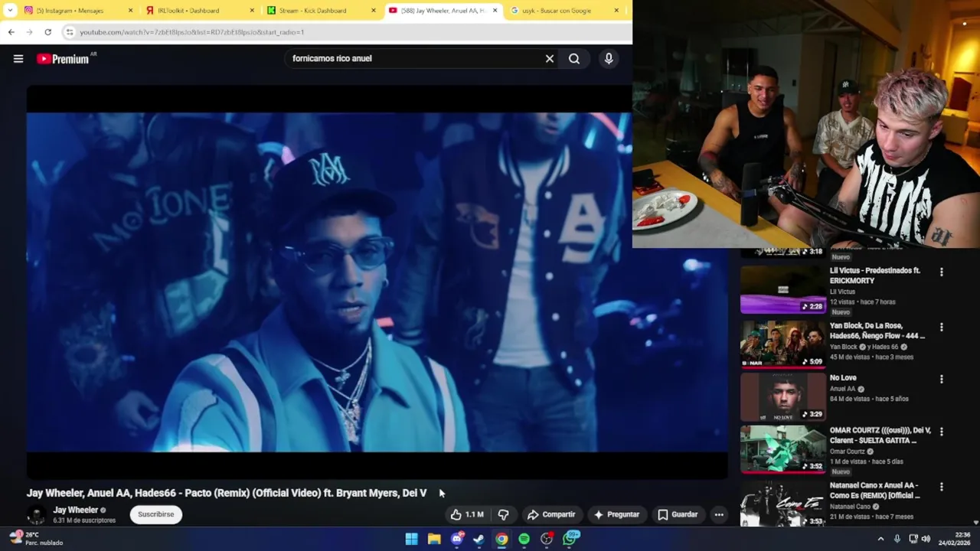The width and height of the screenshot is (980, 551).
Task: Start voice search with microphone
Action: point(609,59)
